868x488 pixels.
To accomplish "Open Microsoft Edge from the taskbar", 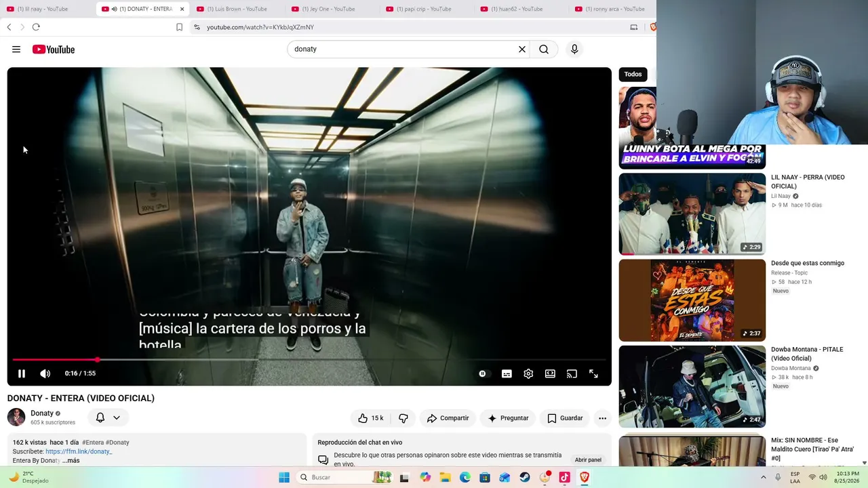I will pos(465,477).
